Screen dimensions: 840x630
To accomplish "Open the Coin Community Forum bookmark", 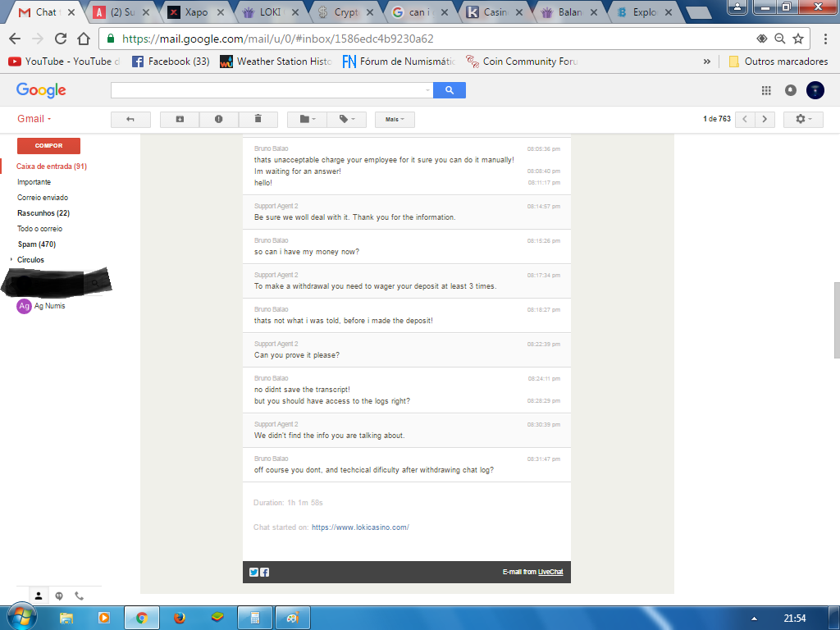I will [x=522, y=62].
